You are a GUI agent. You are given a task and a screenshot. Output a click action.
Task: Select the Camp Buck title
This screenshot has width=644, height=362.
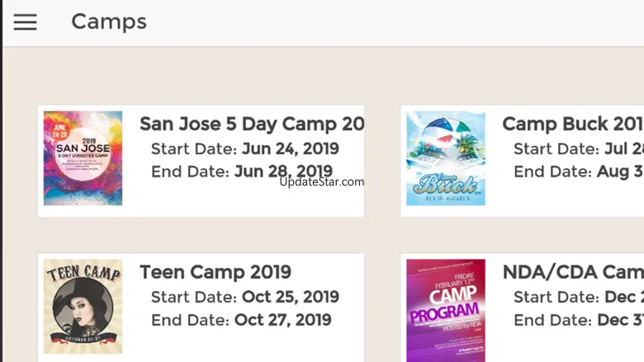(x=571, y=124)
